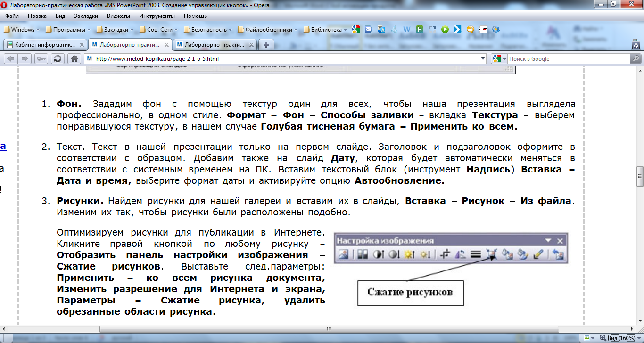The width and height of the screenshot is (644, 343).
Task: Go back with the Back arrow button
Action: point(10,58)
